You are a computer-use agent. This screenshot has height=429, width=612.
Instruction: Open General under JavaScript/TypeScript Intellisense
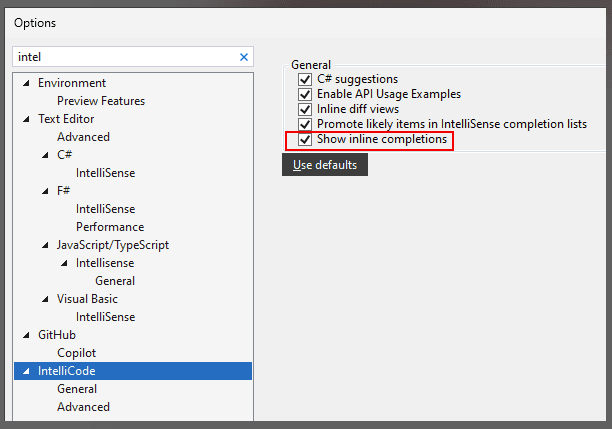(x=115, y=281)
